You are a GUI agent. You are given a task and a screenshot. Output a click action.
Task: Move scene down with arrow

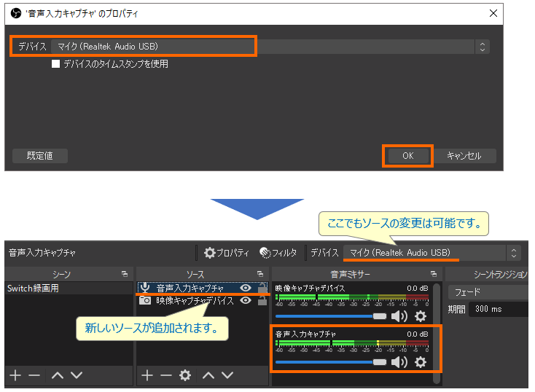[x=77, y=375]
